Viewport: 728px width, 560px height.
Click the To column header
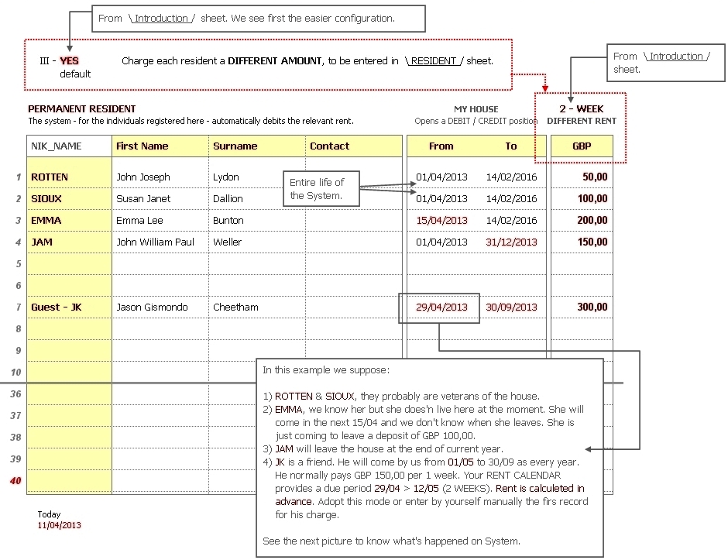pos(510,146)
